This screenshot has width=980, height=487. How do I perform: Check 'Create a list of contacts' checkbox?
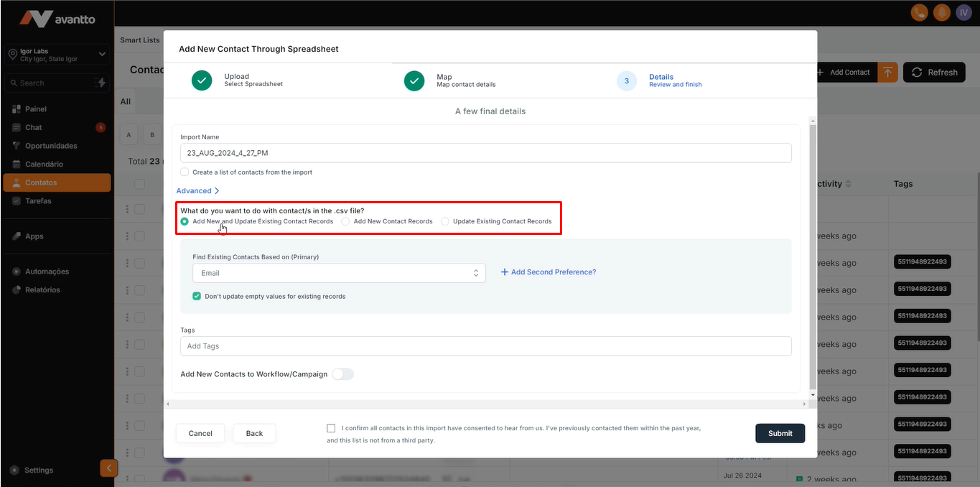tap(185, 172)
